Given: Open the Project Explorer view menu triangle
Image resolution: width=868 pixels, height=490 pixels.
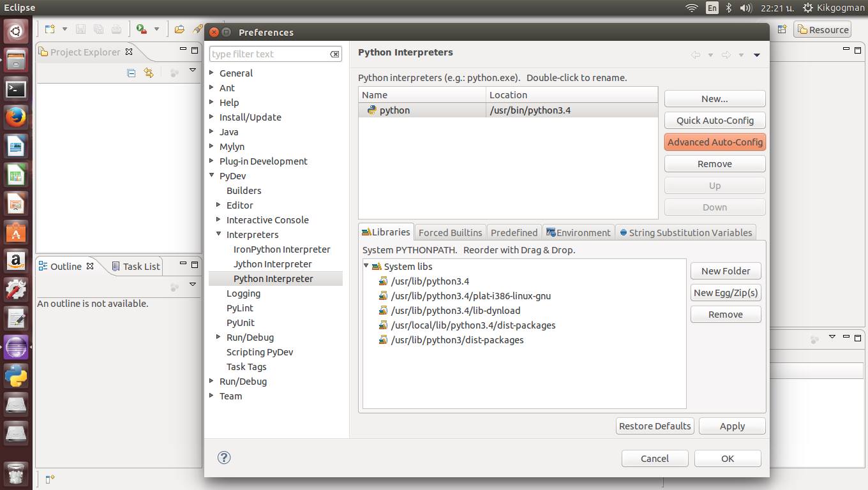Looking at the screenshot, I should click(193, 70).
